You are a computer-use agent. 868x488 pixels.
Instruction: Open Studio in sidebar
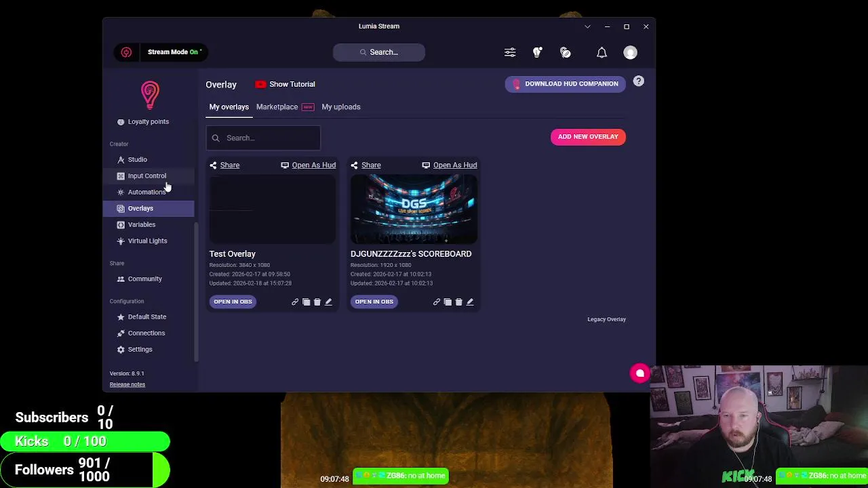[x=149, y=160]
